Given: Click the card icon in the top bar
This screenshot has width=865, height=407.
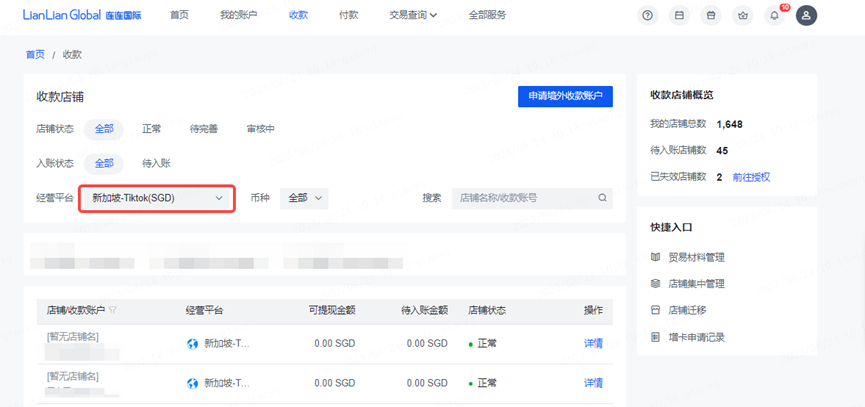Looking at the screenshot, I should click(679, 15).
